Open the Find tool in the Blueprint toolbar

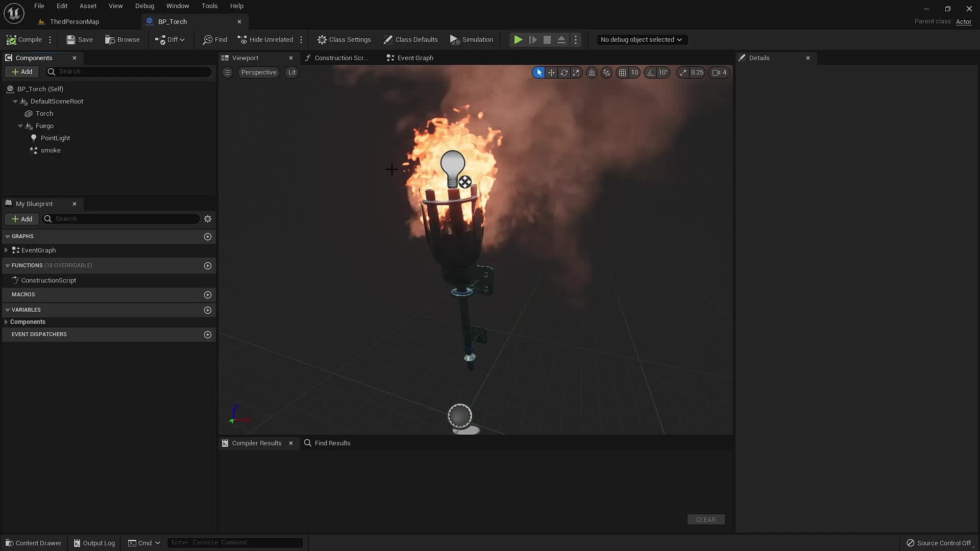click(x=214, y=39)
